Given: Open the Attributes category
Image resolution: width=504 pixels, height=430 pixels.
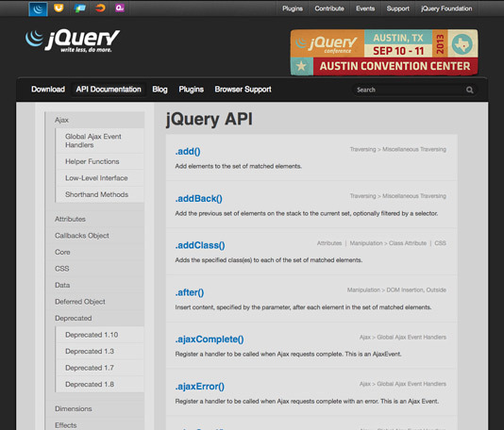Looking at the screenshot, I should click(x=70, y=219).
